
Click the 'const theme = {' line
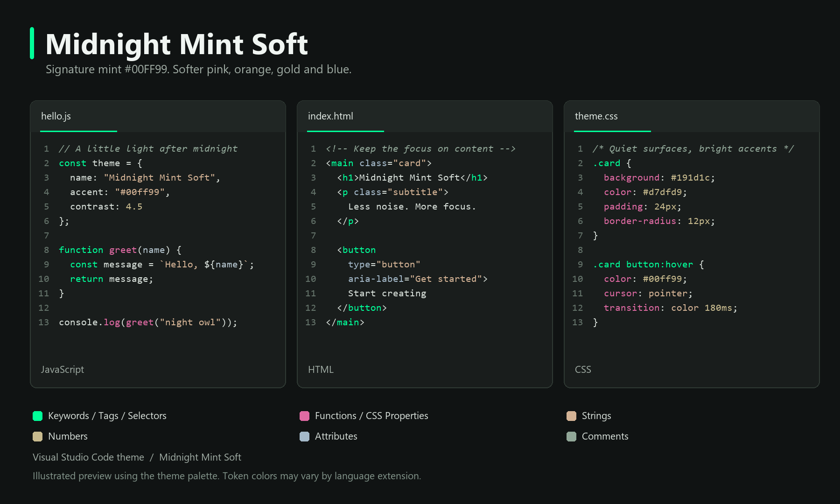pos(100,163)
